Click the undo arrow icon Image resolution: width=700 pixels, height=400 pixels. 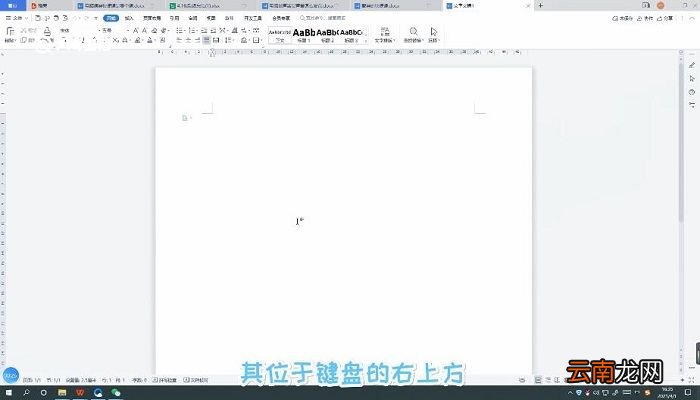76,18
